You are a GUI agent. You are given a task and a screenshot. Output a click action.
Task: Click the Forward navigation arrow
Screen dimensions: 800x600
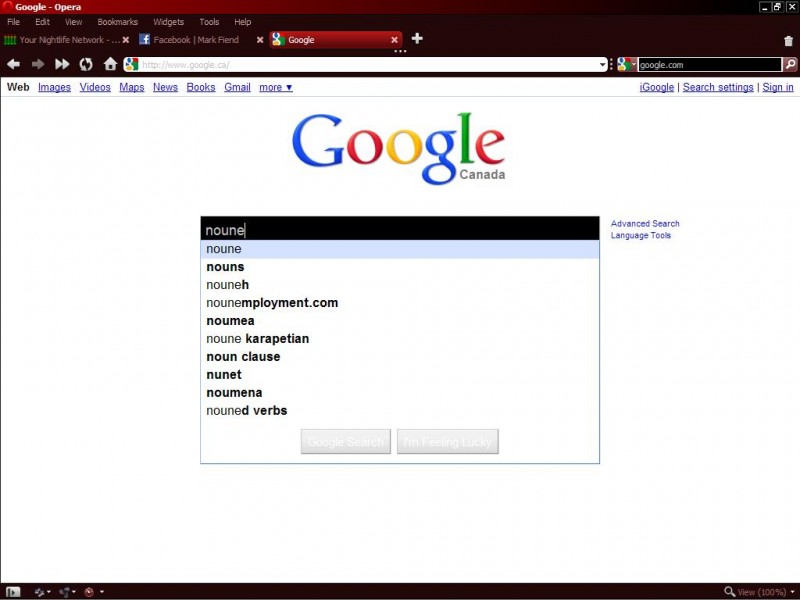[x=38, y=64]
